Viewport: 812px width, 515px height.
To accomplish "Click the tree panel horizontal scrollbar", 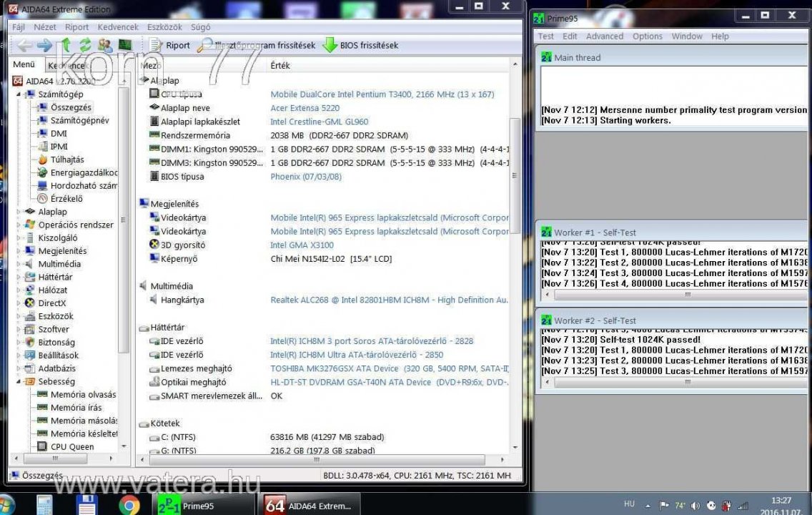I will (56, 458).
